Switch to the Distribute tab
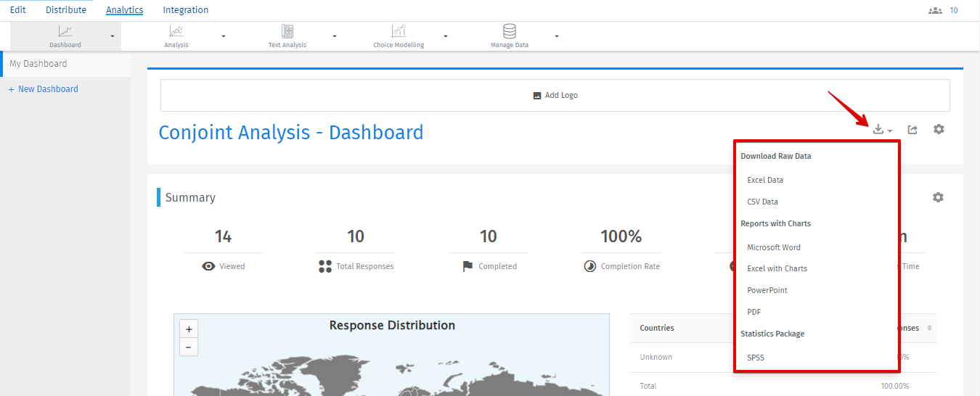 (x=65, y=10)
